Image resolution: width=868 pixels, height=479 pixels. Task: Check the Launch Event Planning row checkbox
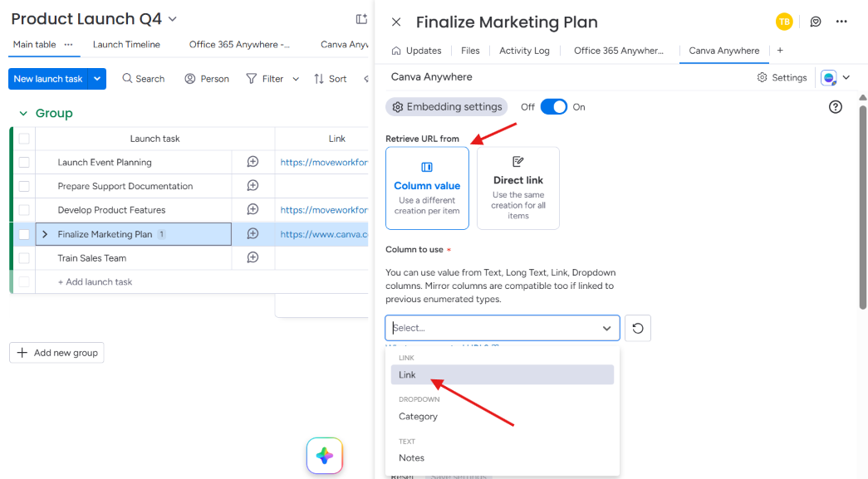pyautogui.click(x=24, y=162)
